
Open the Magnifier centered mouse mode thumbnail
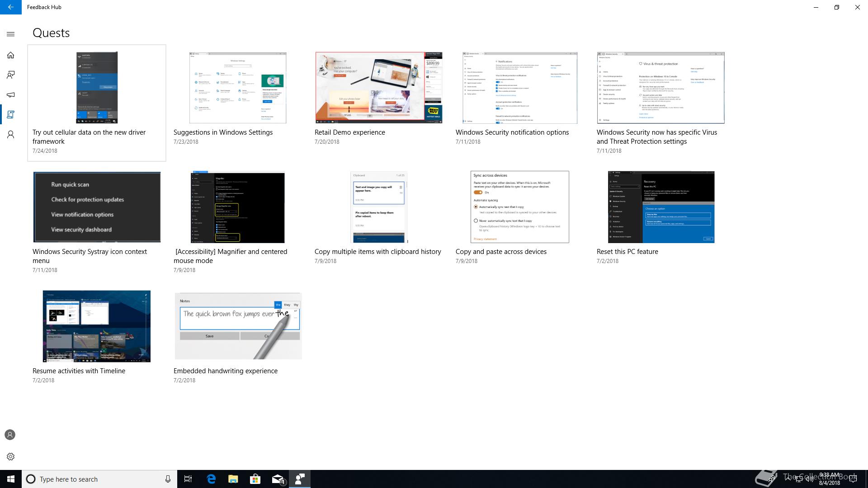tap(238, 207)
